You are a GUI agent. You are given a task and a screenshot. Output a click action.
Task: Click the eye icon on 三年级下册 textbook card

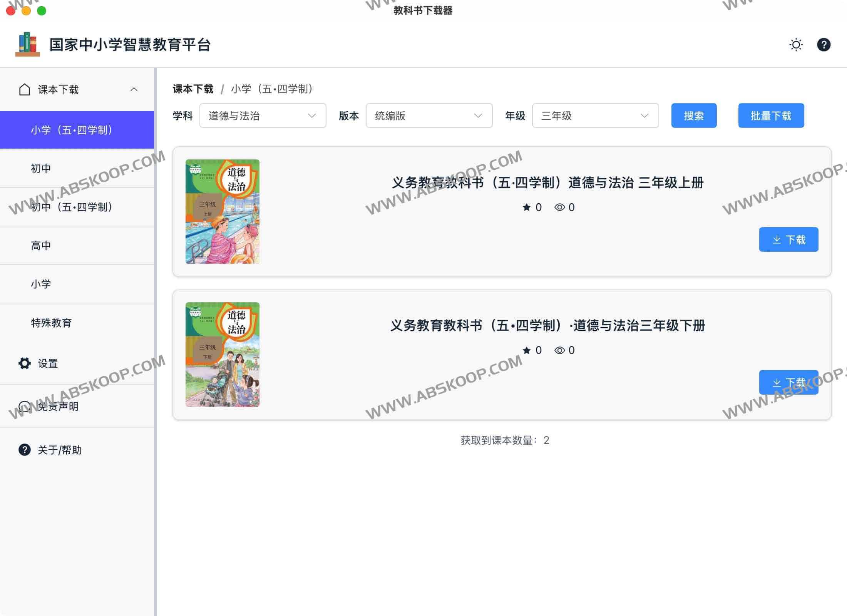tap(559, 350)
